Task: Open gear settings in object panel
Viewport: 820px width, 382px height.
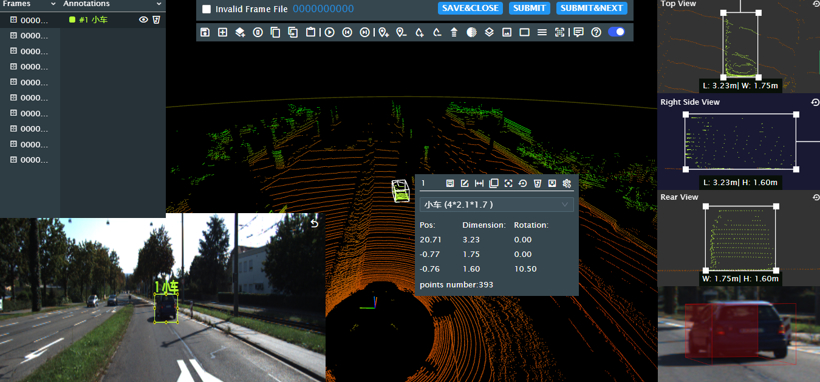Action: pyautogui.click(x=566, y=183)
